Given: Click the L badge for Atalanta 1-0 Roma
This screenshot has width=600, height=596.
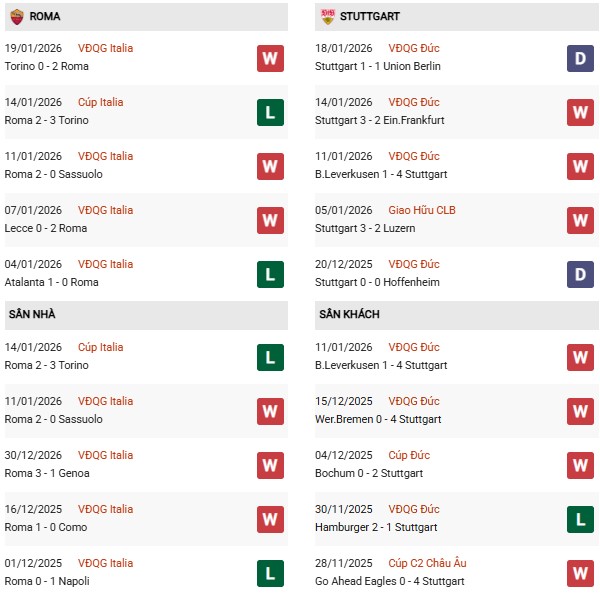Looking at the screenshot, I should [270, 274].
